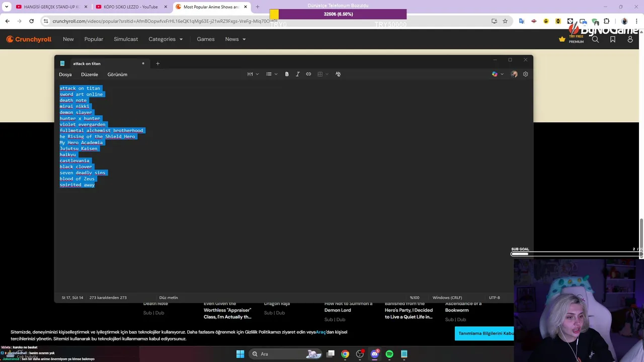
Task: Open the Görünüm menu
Action: click(x=117, y=74)
